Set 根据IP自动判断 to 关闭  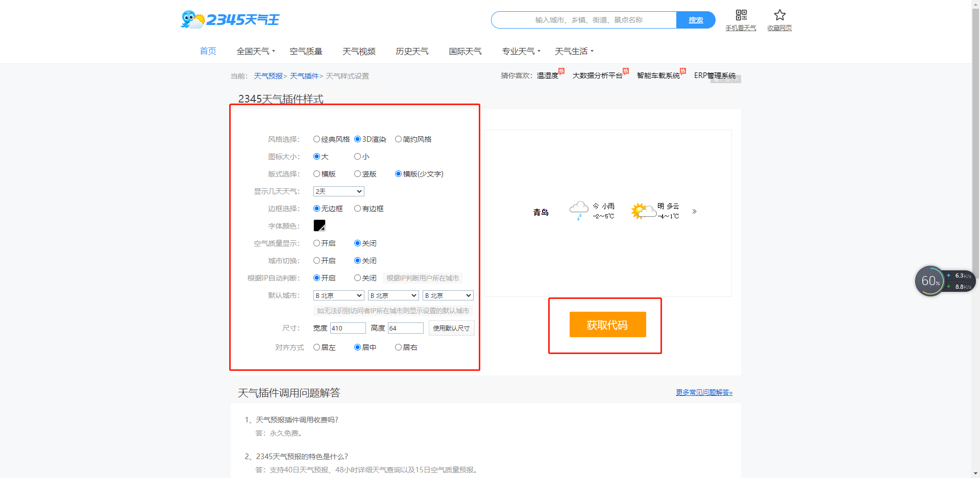(357, 278)
